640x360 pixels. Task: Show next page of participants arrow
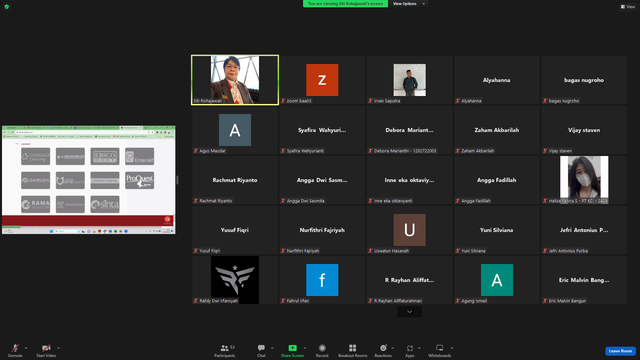(409, 312)
